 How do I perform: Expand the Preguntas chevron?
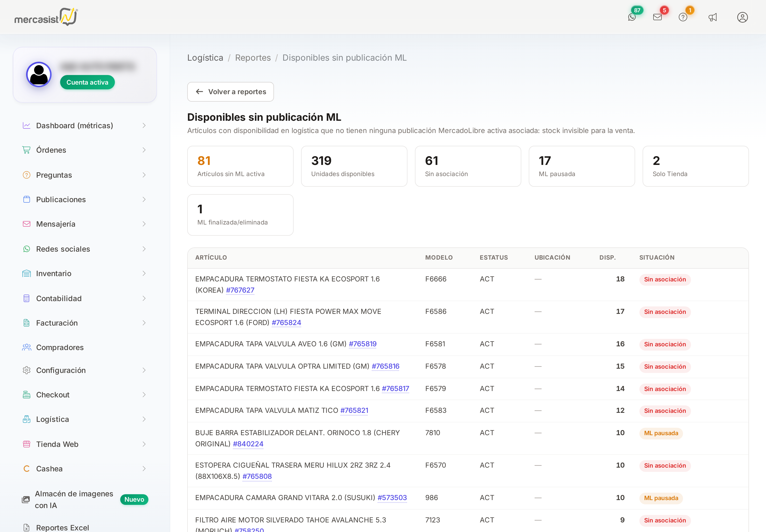coord(144,175)
